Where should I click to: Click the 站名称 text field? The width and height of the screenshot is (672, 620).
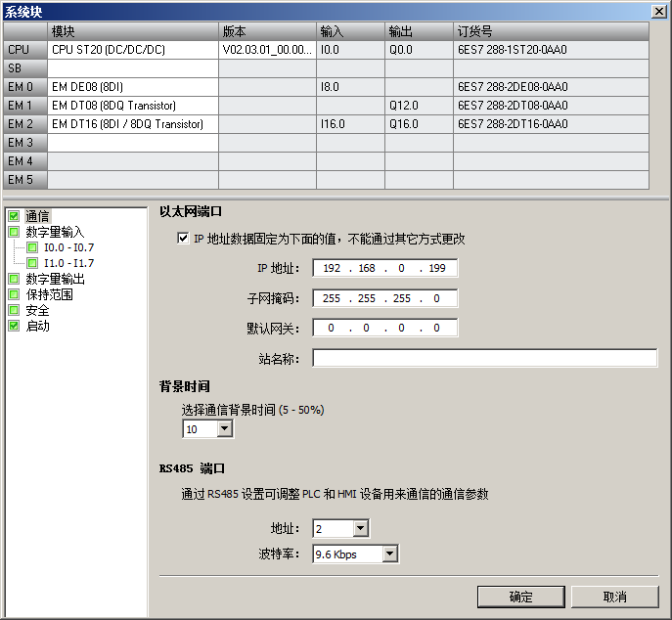[485, 358]
